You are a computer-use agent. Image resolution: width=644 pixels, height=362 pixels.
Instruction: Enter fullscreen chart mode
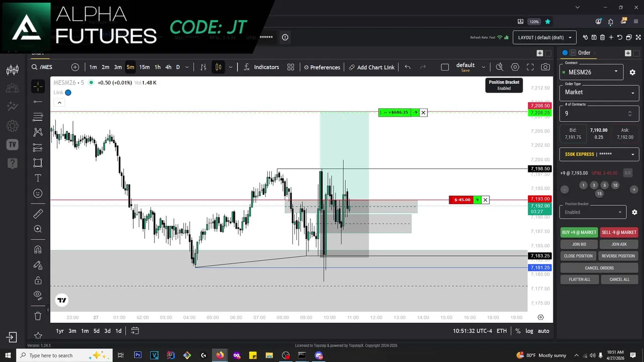tap(530, 67)
